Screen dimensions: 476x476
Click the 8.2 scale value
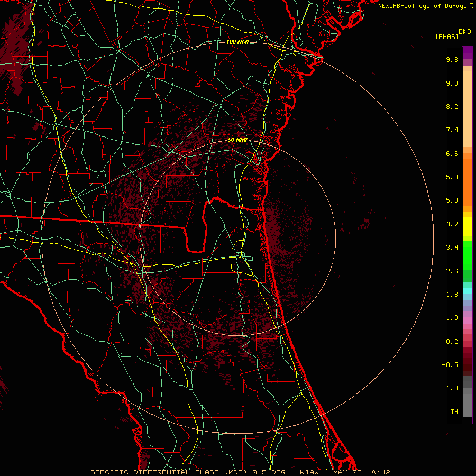452,106
